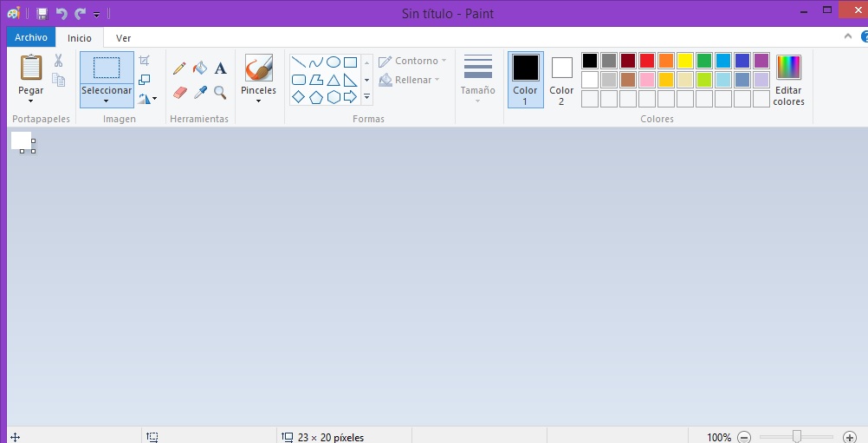
Task: Select the Color picker eyedropper tool
Action: coord(200,92)
